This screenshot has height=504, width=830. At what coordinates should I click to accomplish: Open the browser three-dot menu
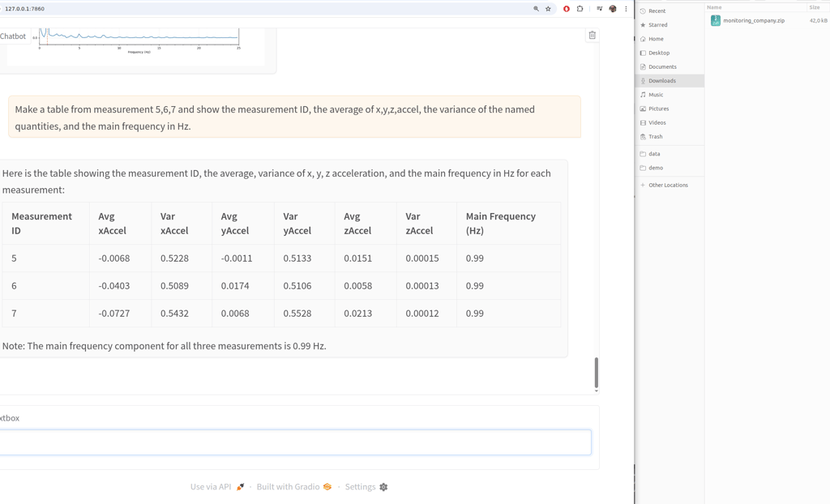pos(626,8)
